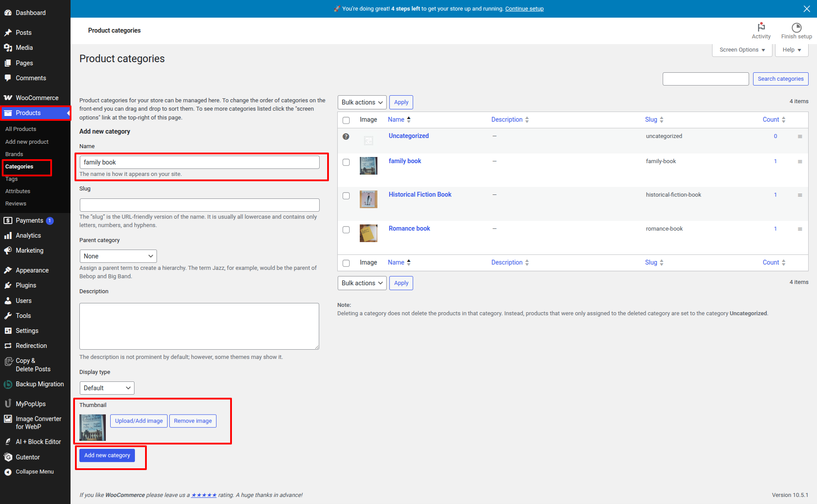The width and height of the screenshot is (817, 504).
Task: Open the Parent category dropdown
Action: coord(118,256)
